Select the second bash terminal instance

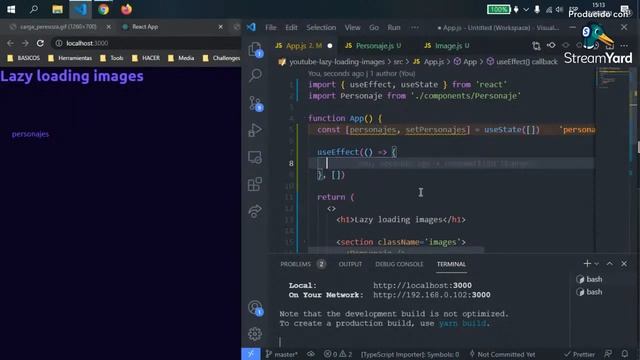click(x=590, y=292)
